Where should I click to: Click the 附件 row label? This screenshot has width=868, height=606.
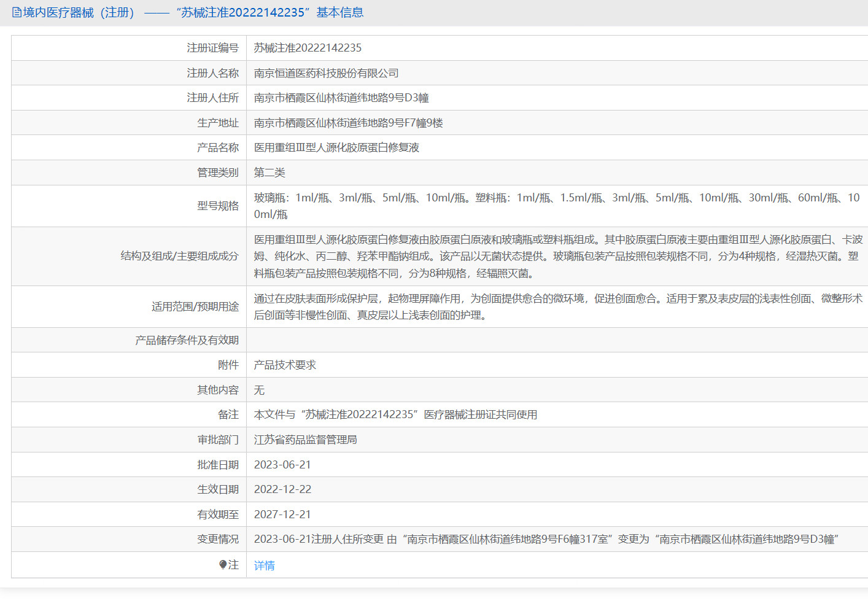pyautogui.click(x=228, y=365)
